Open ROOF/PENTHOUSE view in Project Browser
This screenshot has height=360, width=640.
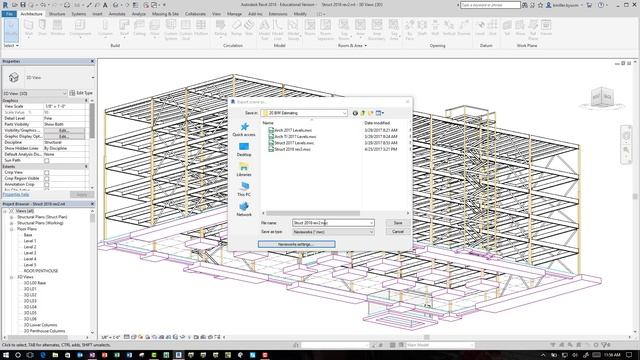(x=40, y=271)
